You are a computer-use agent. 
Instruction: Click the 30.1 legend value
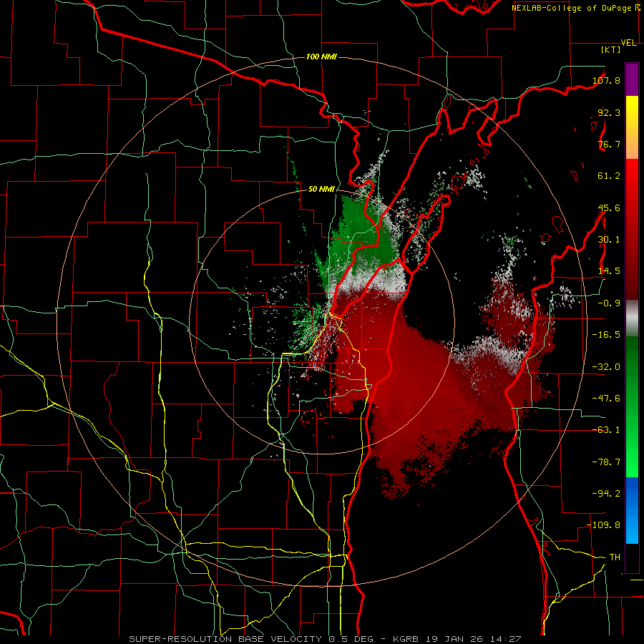point(609,240)
